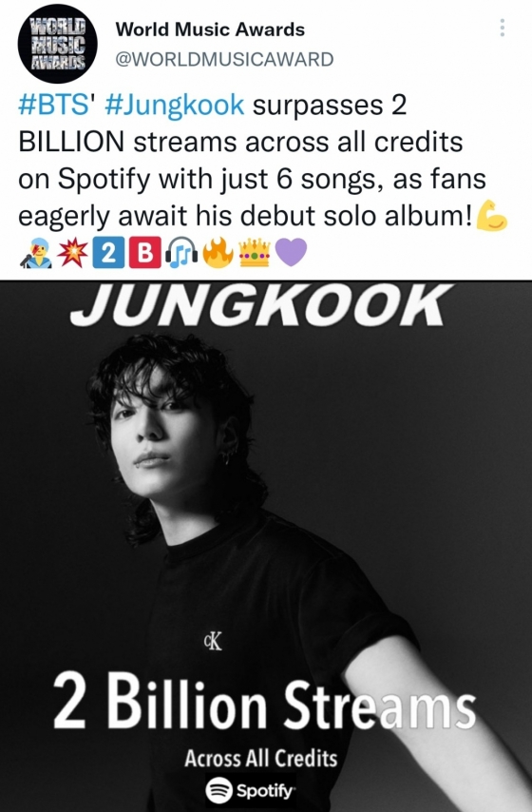The height and width of the screenshot is (812, 532).
Task: Open the World Music Awards display name
Action: click(210, 29)
